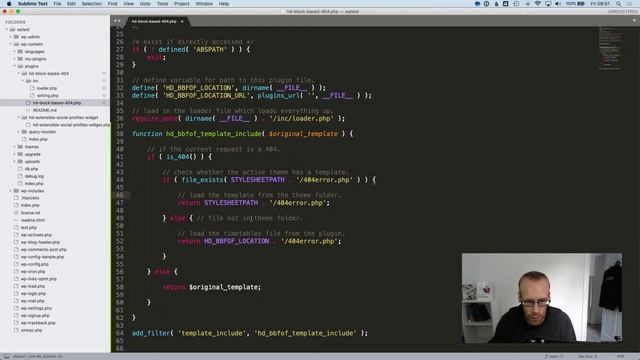Click the 1Password menu bar icon
Image resolution: width=640 pixels, height=360 pixels.
(x=487, y=4)
